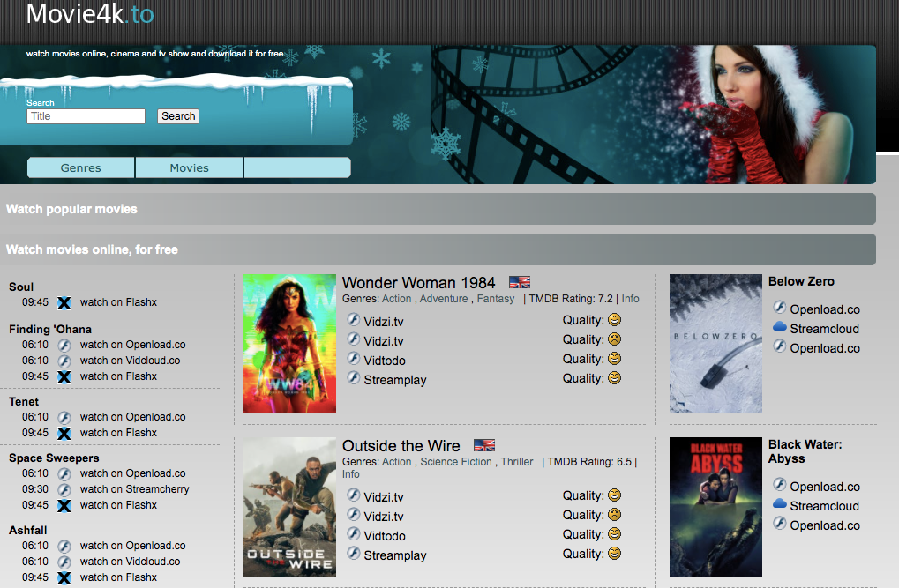Screen dimensions: 899x588
Task: Click the Streamcherry icon under Space Sweepers
Action: (x=64, y=490)
